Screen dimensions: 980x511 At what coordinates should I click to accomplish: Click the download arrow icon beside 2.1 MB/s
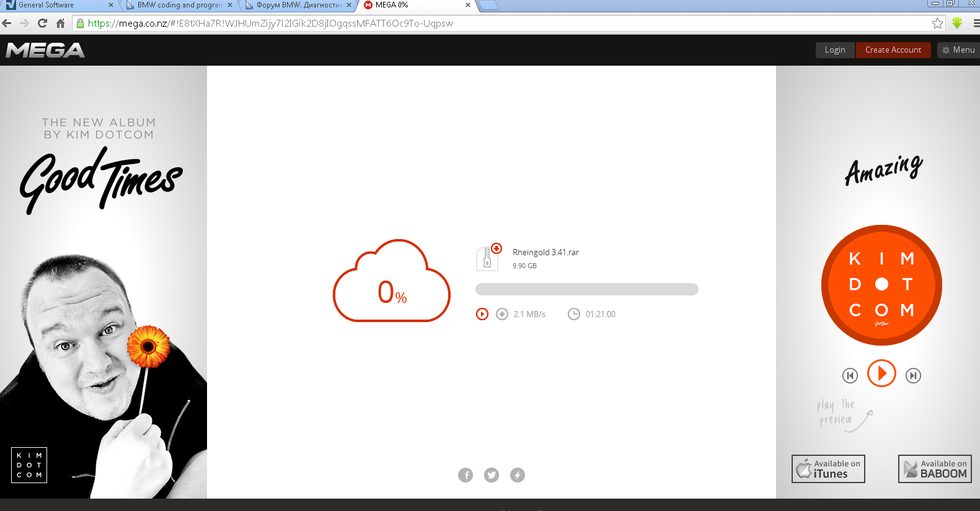[502, 314]
